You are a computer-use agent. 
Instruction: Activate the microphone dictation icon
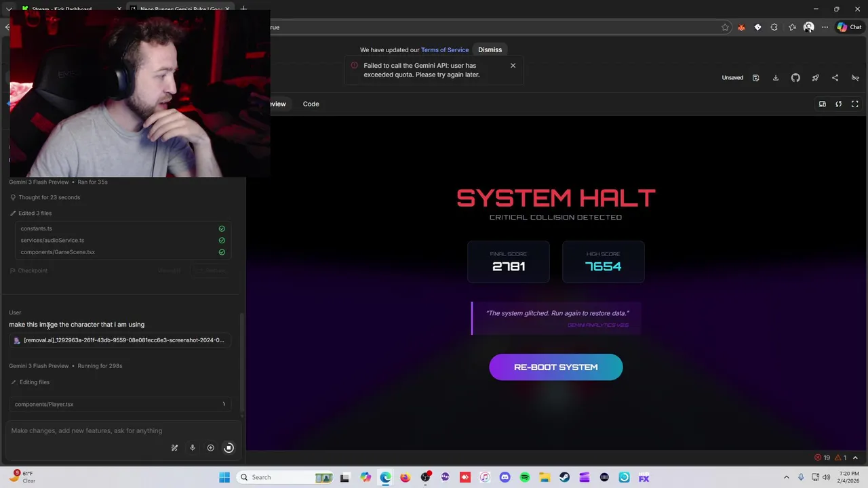point(193,447)
